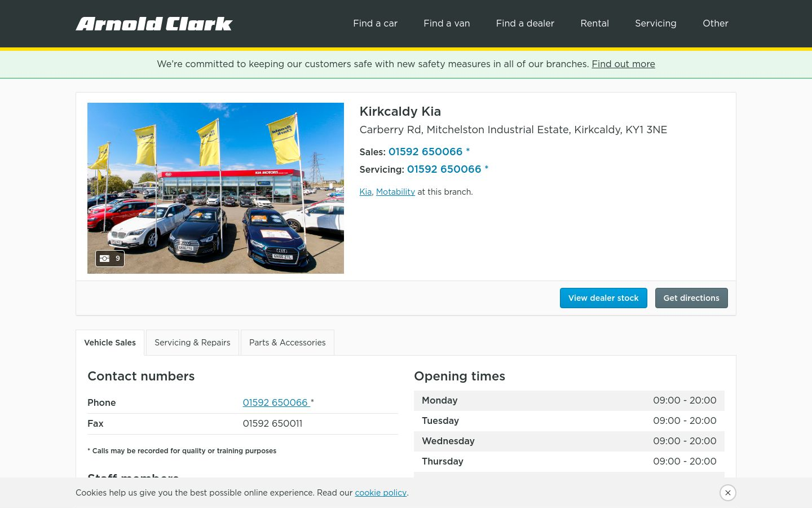Open the Motability link
The image size is (812, 508).
(x=395, y=192)
